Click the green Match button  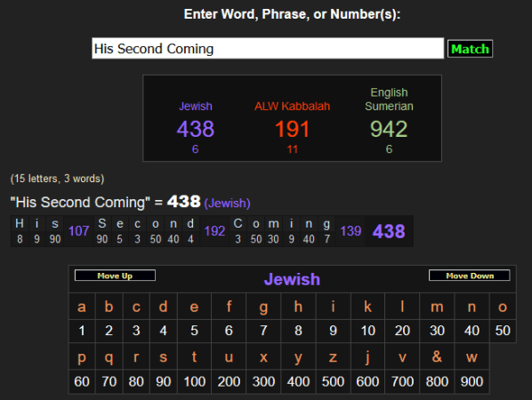point(470,49)
